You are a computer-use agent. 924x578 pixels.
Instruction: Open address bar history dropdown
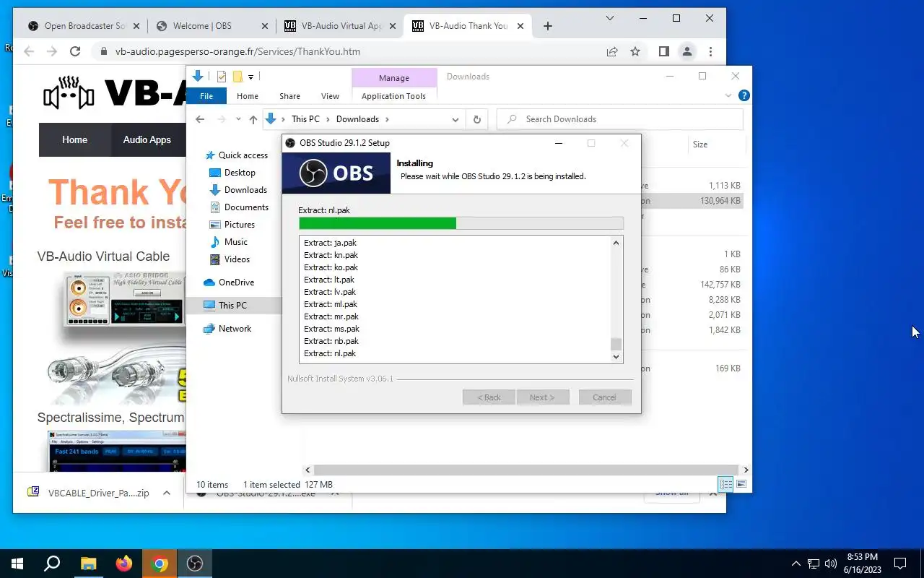(456, 119)
